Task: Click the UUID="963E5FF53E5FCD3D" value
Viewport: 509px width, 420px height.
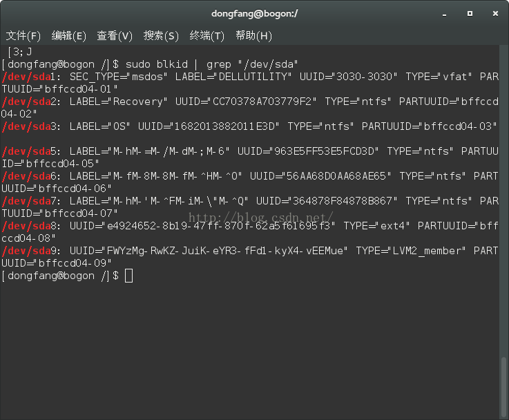Action: [308, 151]
